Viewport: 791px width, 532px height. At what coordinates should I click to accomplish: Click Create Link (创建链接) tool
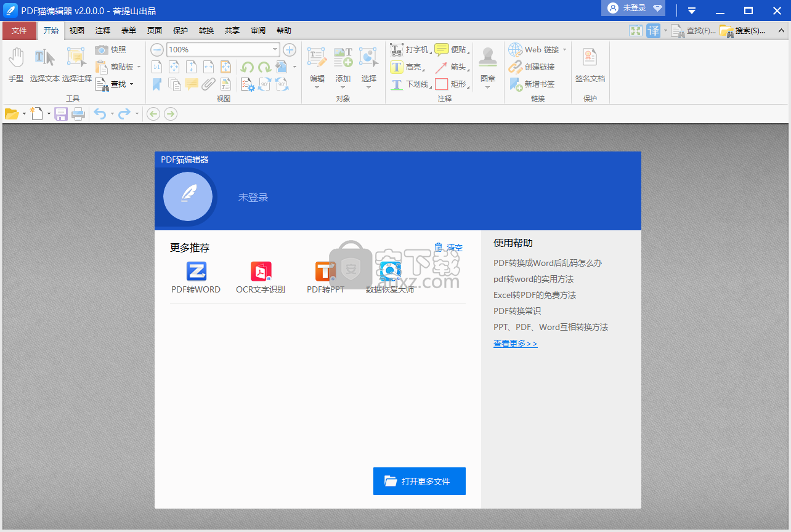click(532, 67)
